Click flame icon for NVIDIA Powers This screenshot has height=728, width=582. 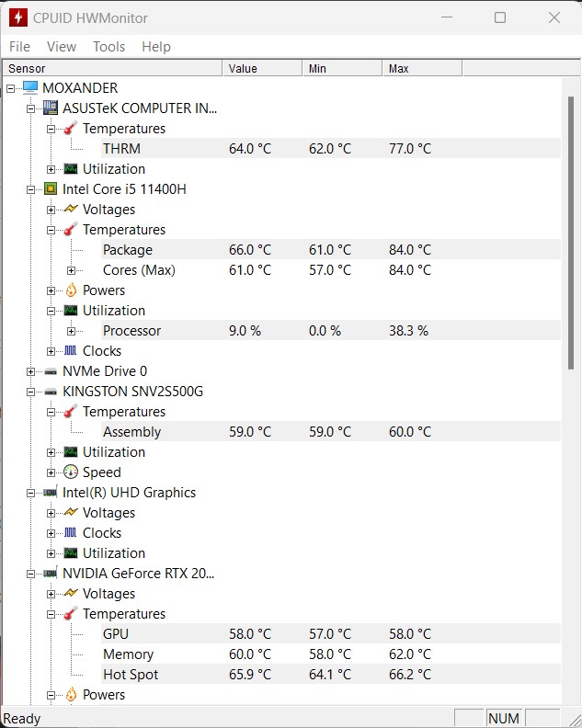(71, 695)
